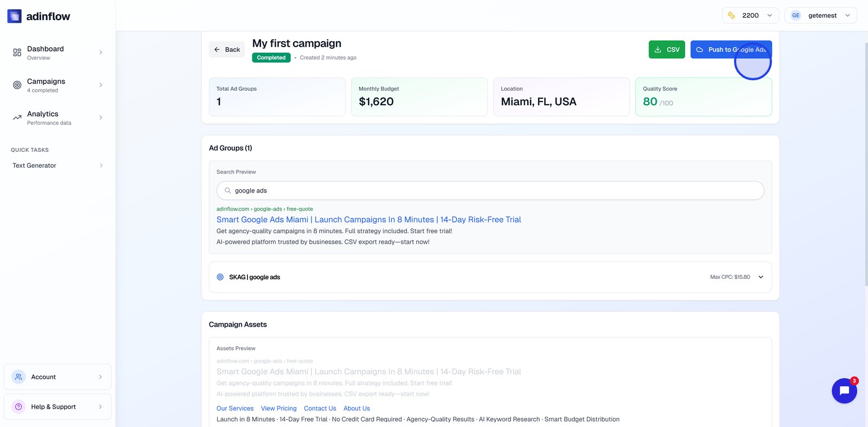Click the Help & Support question icon
Viewport: 868px width, 427px height.
pyautogui.click(x=18, y=407)
